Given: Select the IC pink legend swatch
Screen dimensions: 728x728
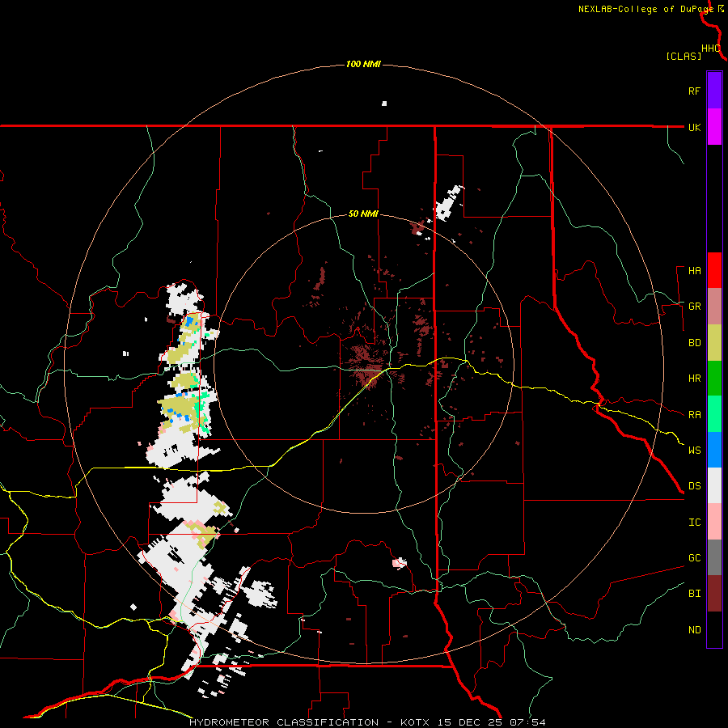Looking at the screenshot, I should coord(714,522).
